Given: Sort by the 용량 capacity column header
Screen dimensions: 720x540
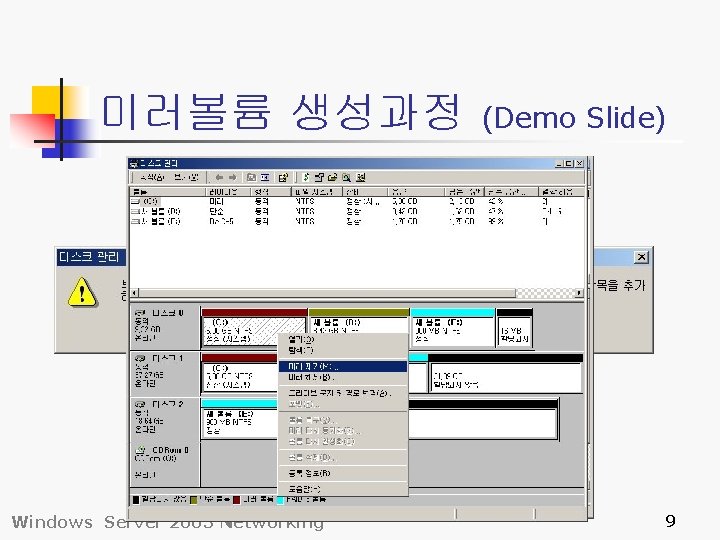Looking at the screenshot, I should [416, 191].
